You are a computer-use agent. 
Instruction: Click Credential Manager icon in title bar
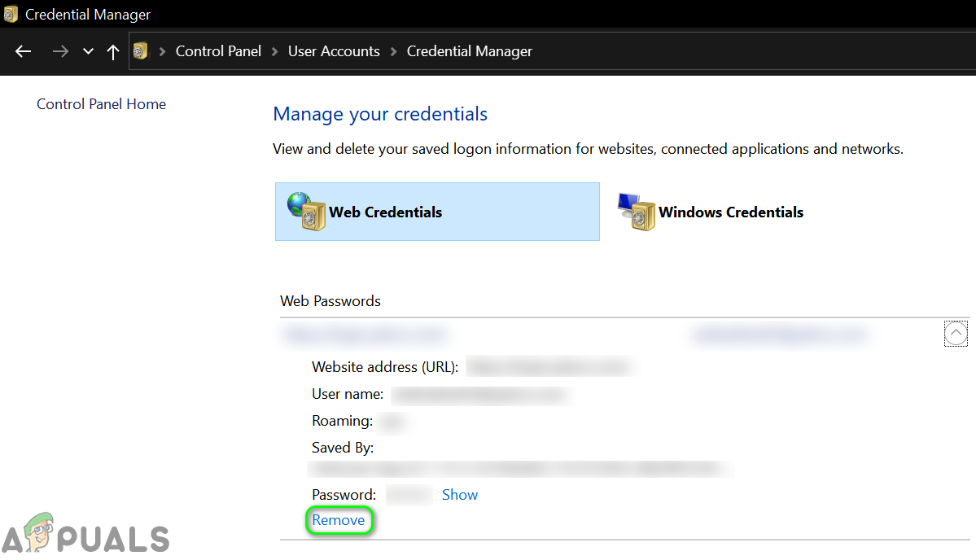click(x=11, y=14)
